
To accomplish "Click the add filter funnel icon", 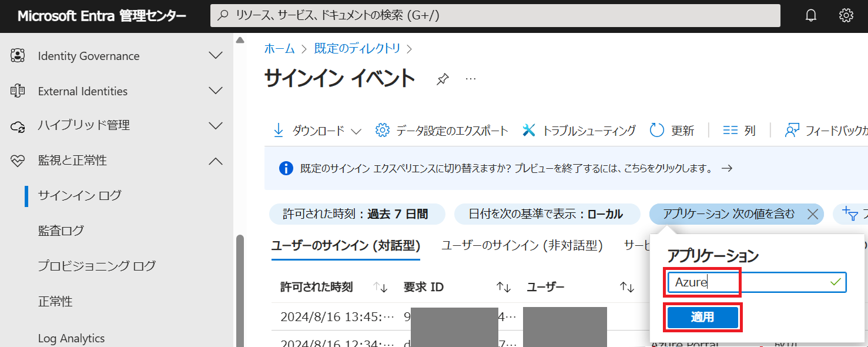I will (x=850, y=214).
